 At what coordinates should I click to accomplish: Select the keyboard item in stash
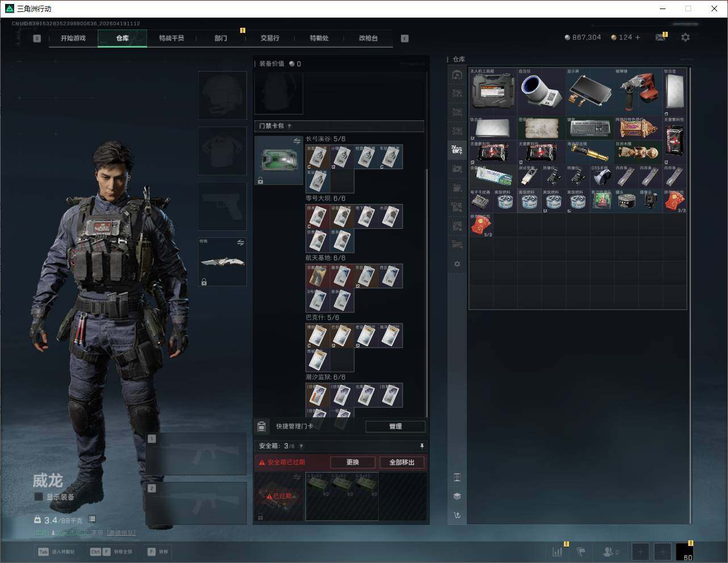pyautogui.click(x=590, y=128)
